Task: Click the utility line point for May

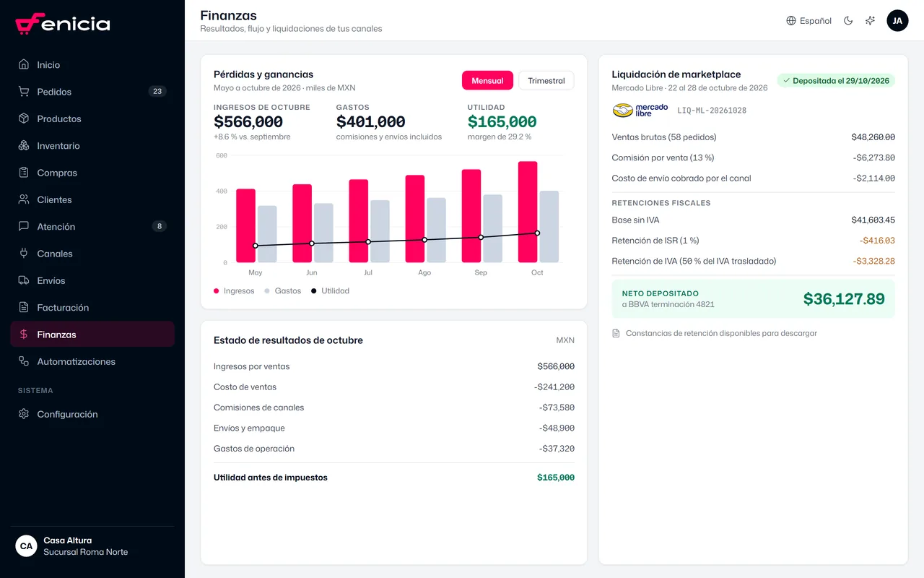Action: (256, 246)
